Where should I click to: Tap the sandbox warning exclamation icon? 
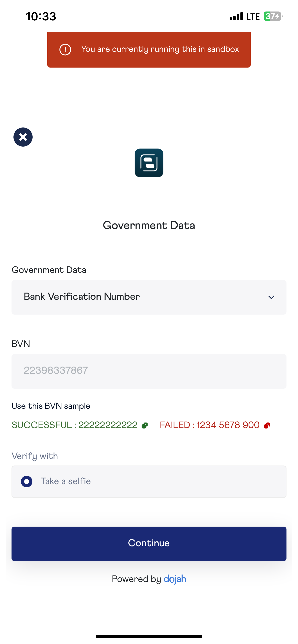pos(65,50)
